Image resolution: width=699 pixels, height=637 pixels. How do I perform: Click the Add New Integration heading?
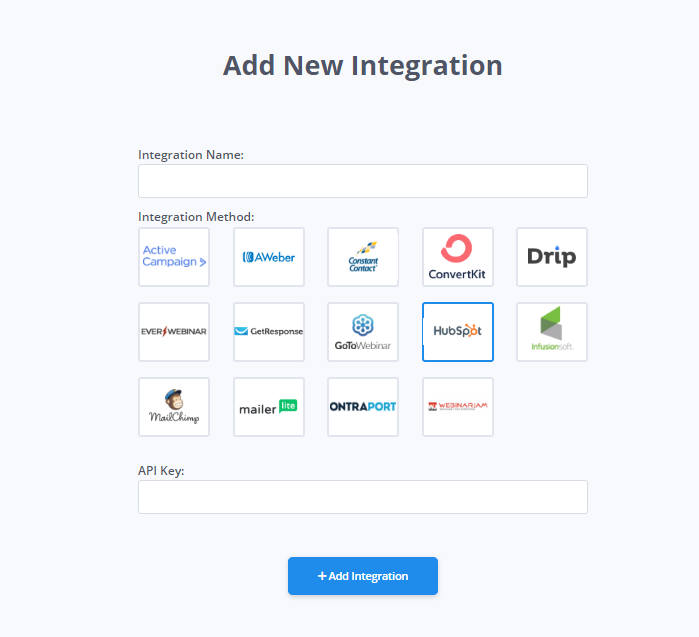coord(363,66)
